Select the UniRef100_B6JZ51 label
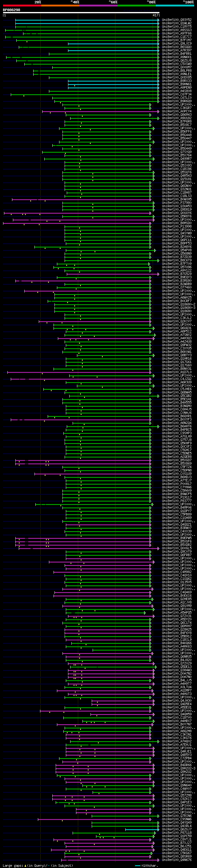 point(177,846)
